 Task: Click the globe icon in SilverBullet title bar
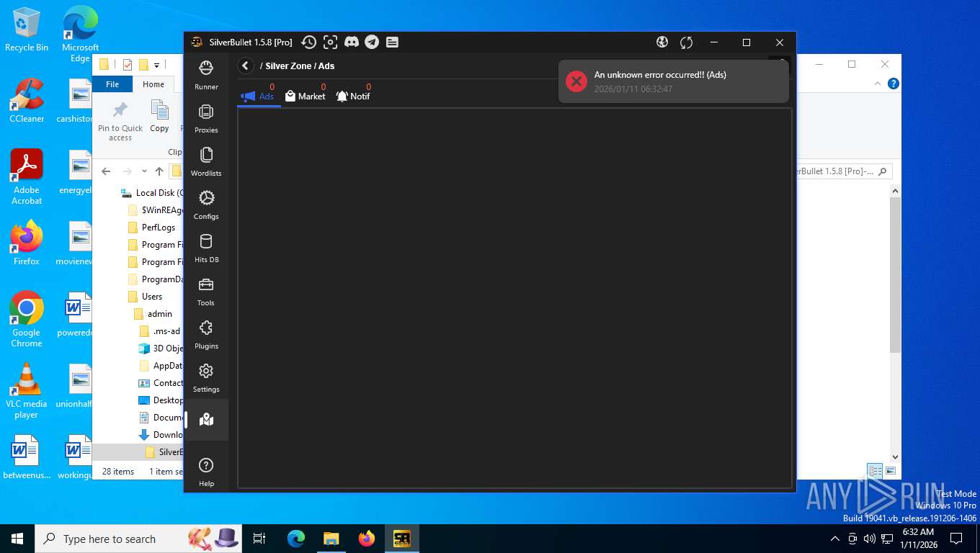coord(662,42)
